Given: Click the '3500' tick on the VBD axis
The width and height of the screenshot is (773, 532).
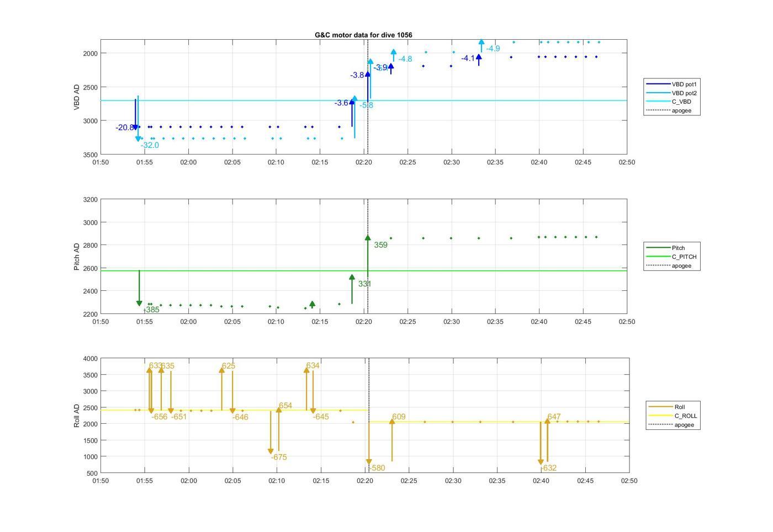Looking at the screenshot, I should 90,155.
